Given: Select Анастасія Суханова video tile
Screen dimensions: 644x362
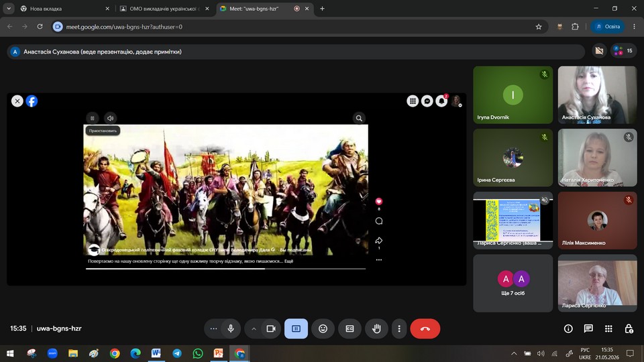Looking at the screenshot, I should [x=597, y=95].
